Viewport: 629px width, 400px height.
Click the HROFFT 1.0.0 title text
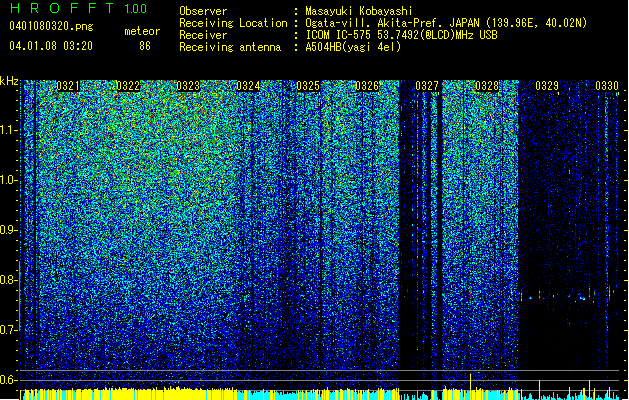coord(78,8)
